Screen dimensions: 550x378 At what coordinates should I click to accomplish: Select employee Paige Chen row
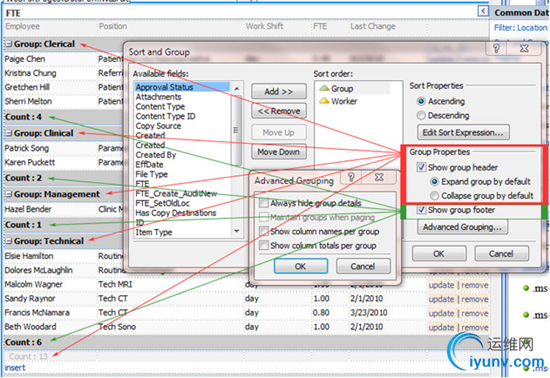coord(25,59)
